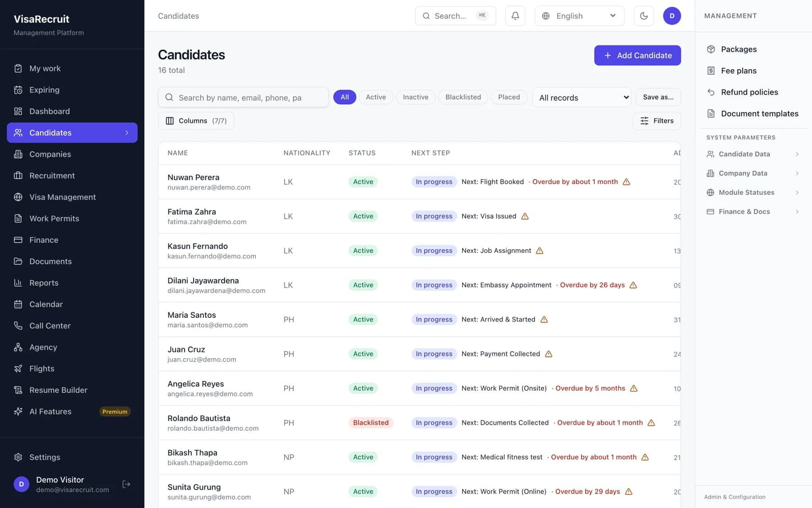812x508 pixels.
Task: Click warning icon in Kasun Fernando row
Action: 540,251
